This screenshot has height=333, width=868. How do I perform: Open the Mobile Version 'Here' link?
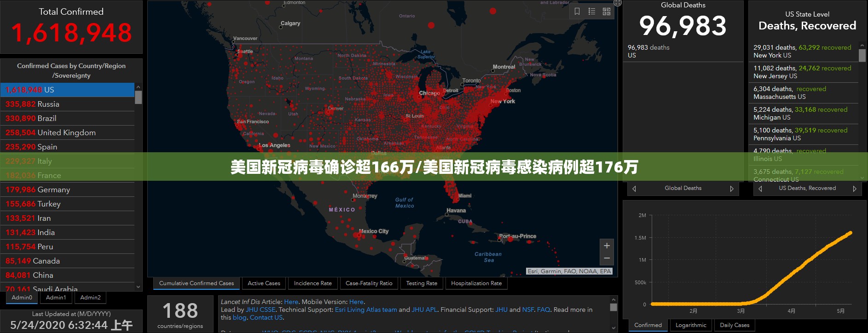pos(356,302)
